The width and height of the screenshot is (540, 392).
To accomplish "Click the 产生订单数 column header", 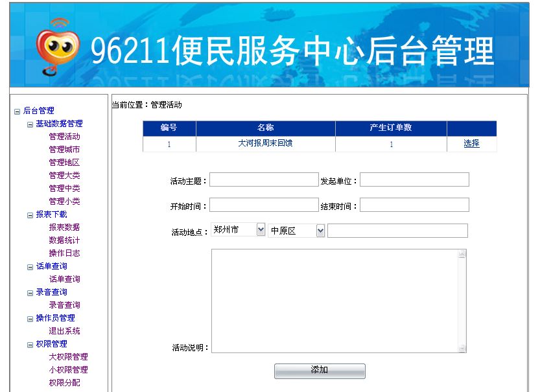I will pyautogui.click(x=391, y=128).
